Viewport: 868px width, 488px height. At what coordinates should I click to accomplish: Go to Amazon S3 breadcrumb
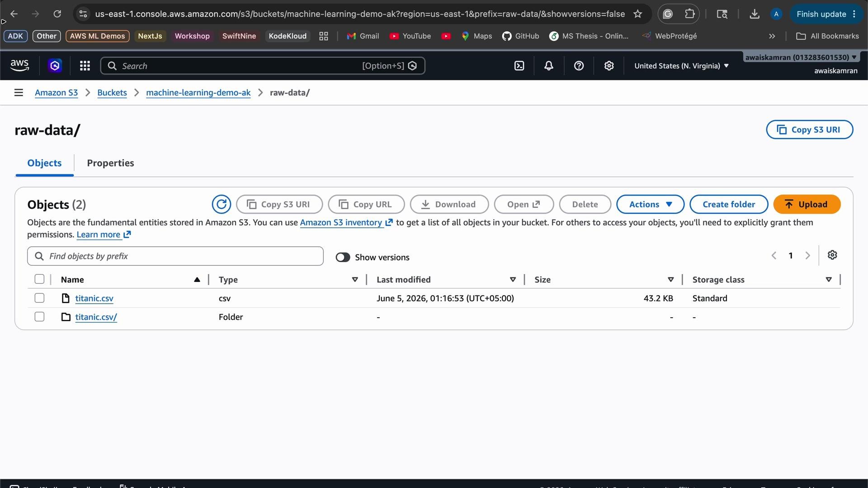pos(57,93)
